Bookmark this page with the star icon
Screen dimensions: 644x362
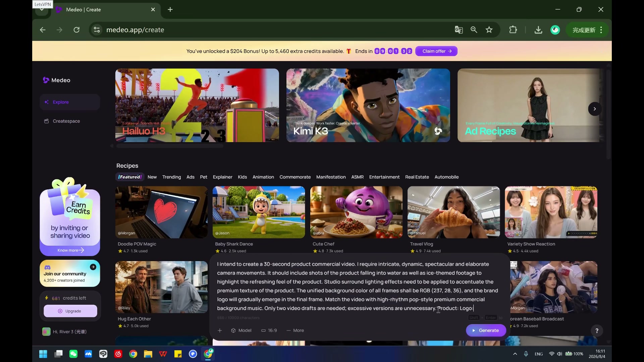pos(489,30)
